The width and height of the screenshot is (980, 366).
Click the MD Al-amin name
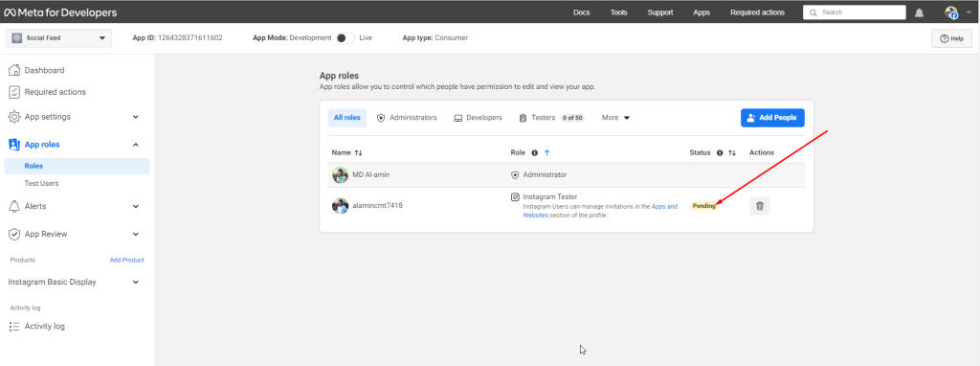371,175
